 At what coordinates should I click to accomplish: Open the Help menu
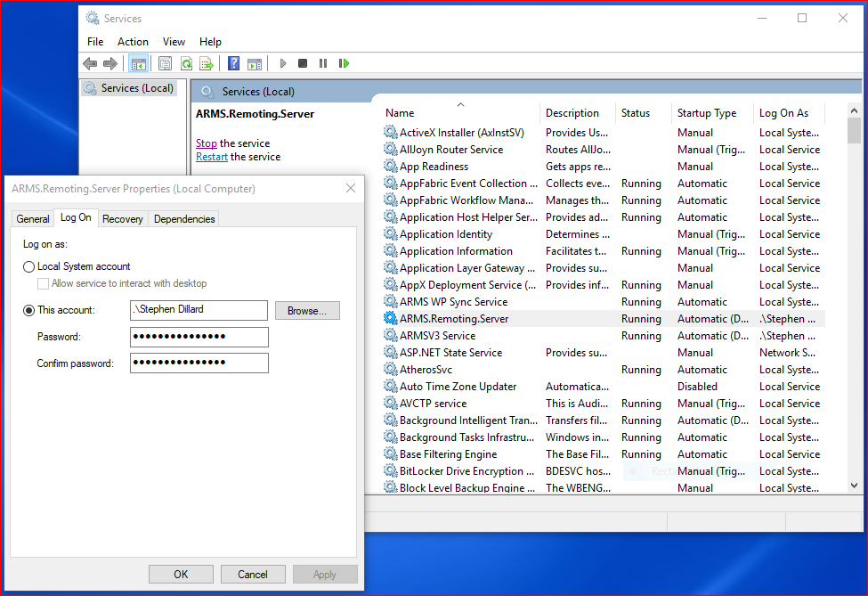(210, 42)
